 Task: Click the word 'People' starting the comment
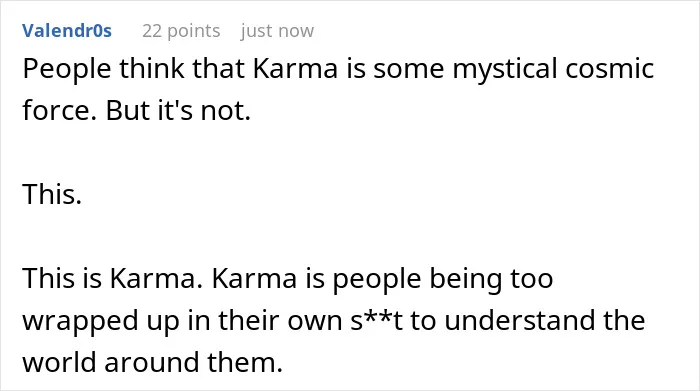tap(67, 70)
